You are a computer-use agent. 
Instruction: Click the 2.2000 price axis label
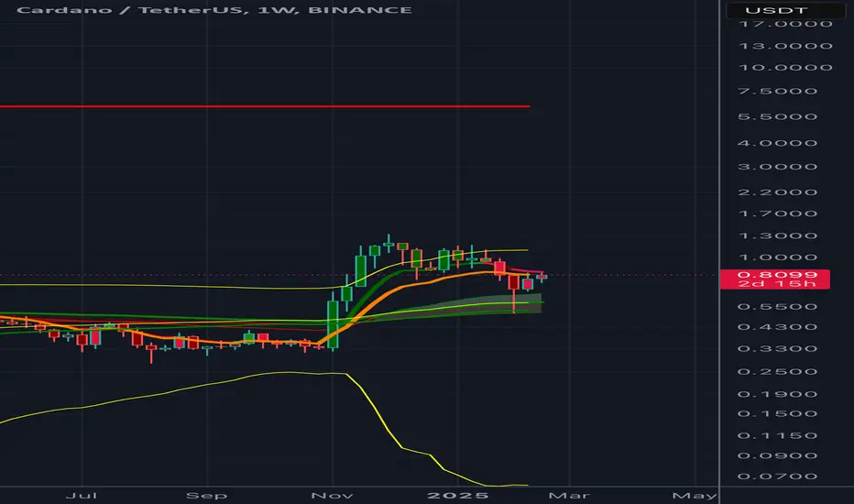pos(777,192)
